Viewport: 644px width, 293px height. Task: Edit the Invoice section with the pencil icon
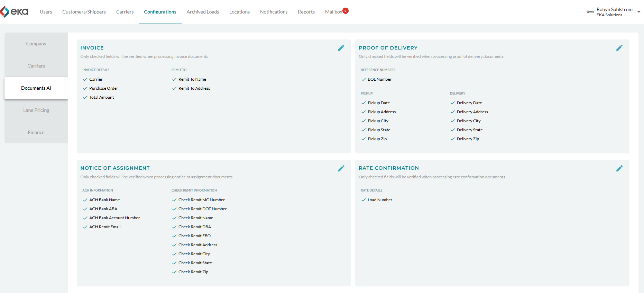click(341, 48)
